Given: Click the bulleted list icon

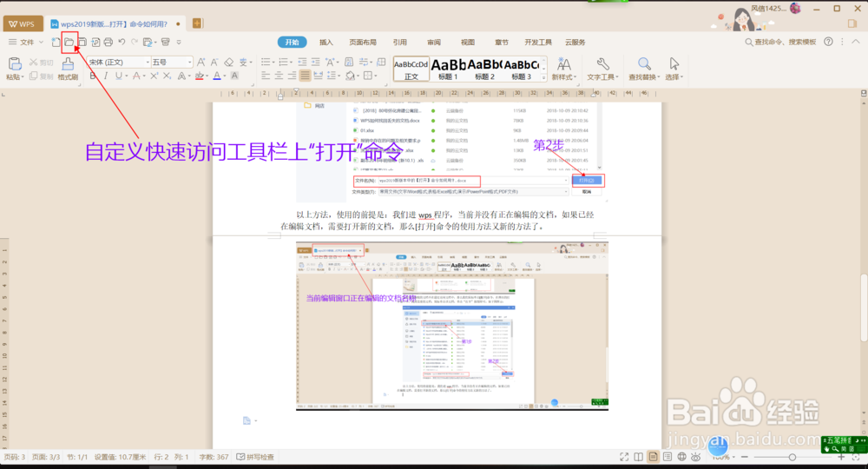Looking at the screenshot, I should [x=266, y=62].
